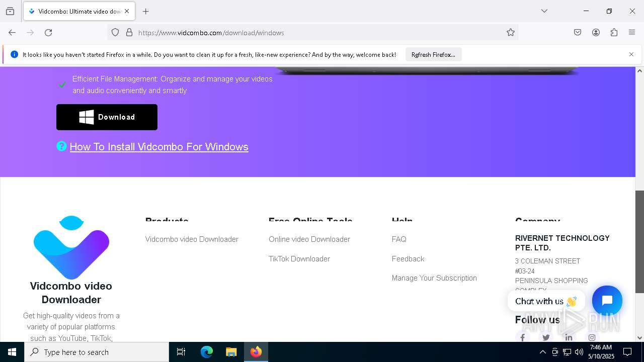Open Task View on taskbar
Viewport: 644px width, 362px height.
click(x=181, y=352)
